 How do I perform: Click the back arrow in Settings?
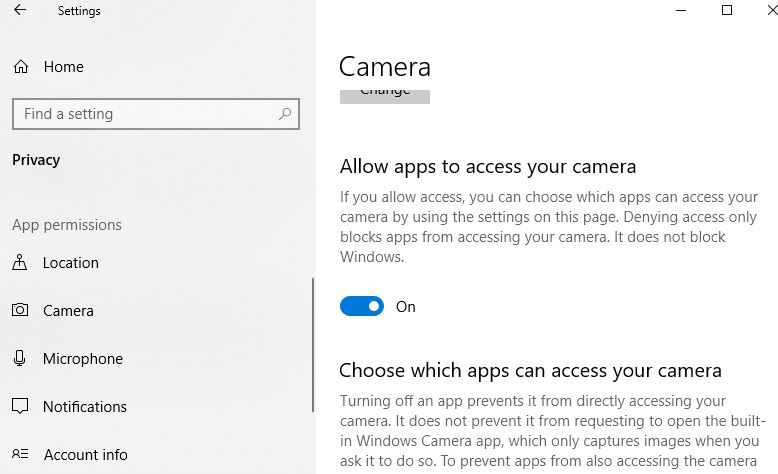pos(20,11)
